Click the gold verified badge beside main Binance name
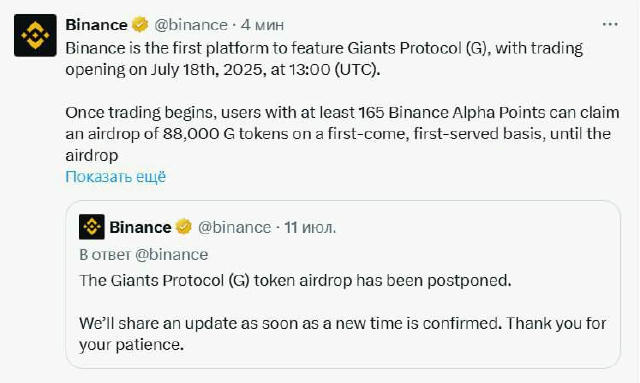Image resolution: width=640 pixels, height=383 pixels. click(x=140, y=24)
